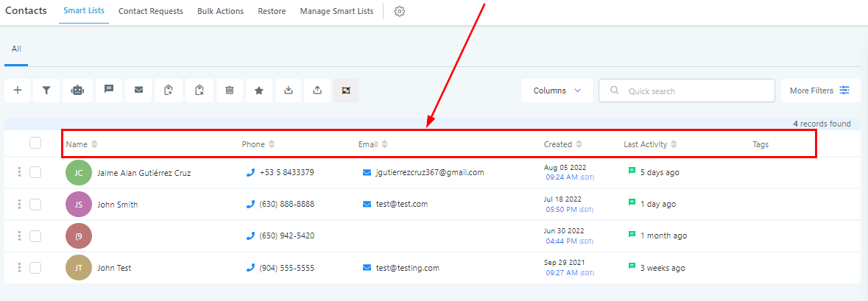
Task: Open the settings gear icon in top bar
Action: (x=400, y=11)
